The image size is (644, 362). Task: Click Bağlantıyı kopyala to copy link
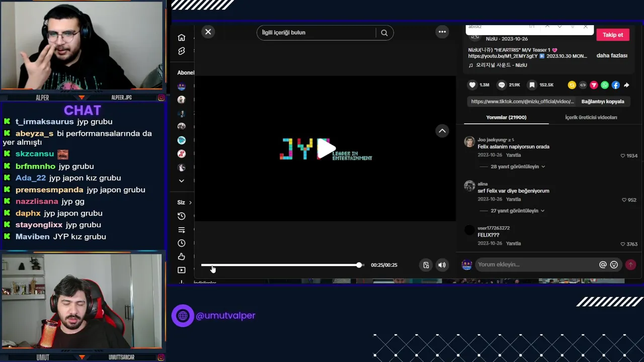click(x=603, y=102)
